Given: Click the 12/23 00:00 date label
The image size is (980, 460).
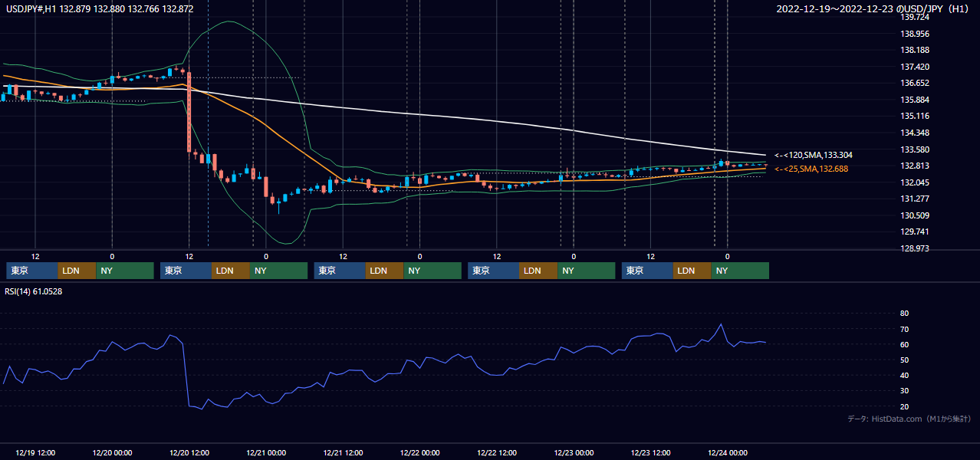Looking at the screenshot, I should click(574, 452).
